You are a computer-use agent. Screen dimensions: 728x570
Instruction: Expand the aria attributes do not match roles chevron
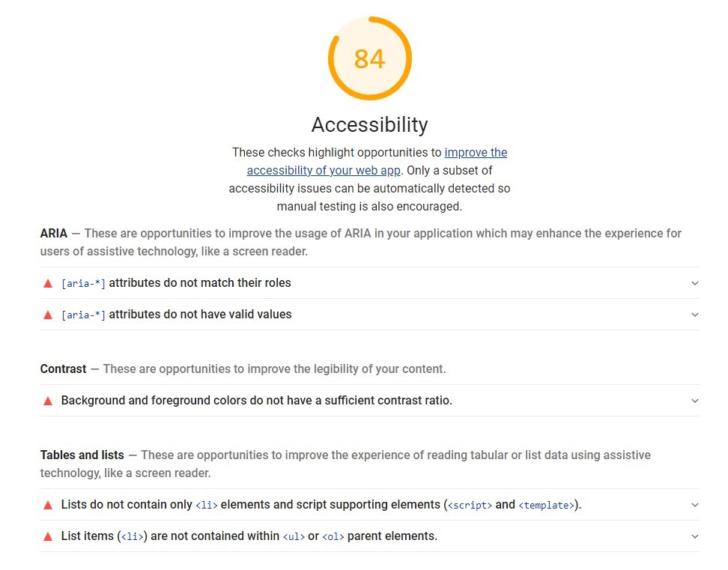[694, 283]
